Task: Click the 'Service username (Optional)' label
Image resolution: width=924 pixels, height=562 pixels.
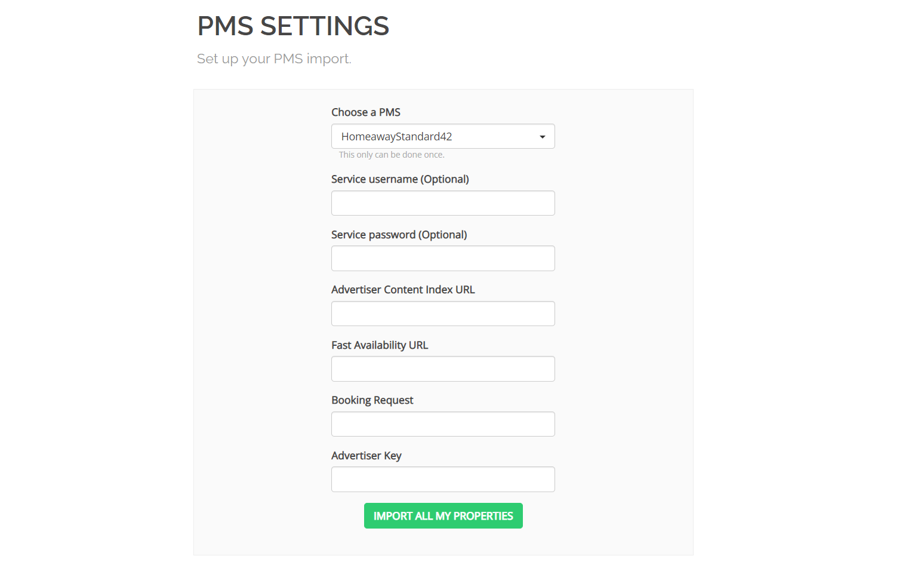Action: 400,179
